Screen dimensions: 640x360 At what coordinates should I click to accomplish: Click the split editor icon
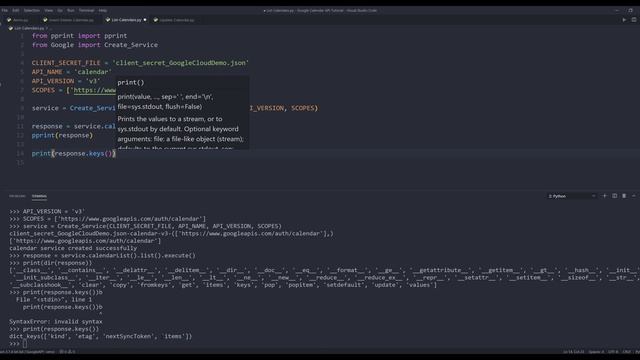click(x=633, y=20)
